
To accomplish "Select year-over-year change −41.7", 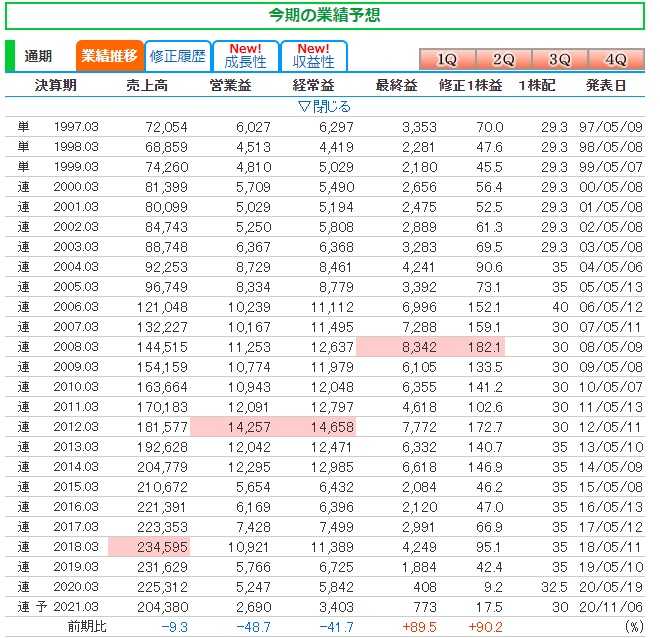I will tap(336, 627).
